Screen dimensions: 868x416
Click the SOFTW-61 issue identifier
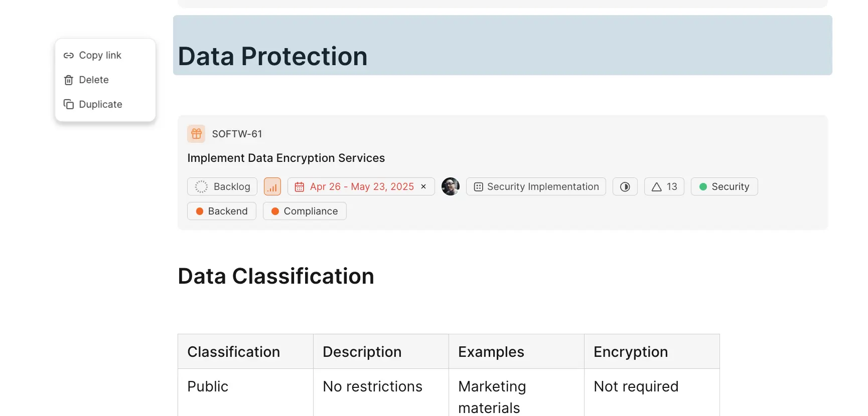point(237,134)
